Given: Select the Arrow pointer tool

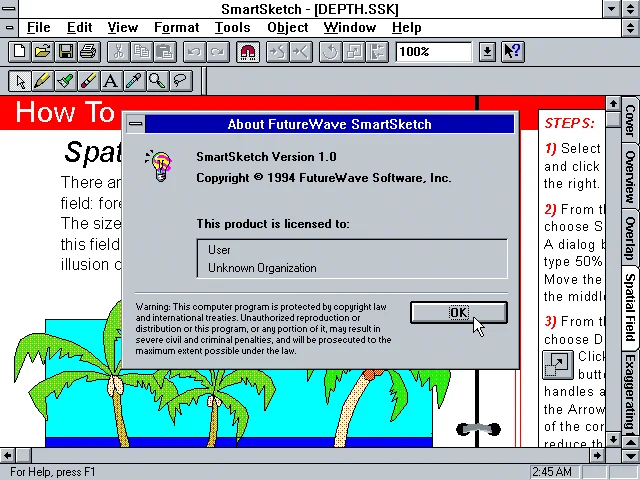Looking at the screenshot, I should [20, 81].
